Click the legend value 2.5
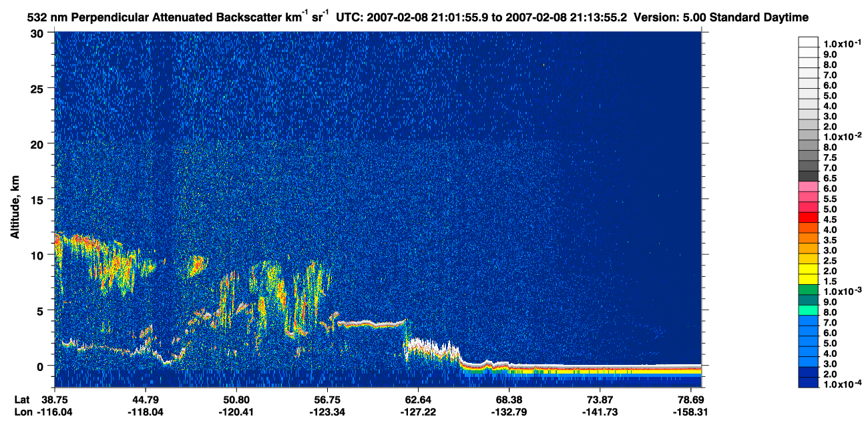The image size is (868, 445). 831,261
